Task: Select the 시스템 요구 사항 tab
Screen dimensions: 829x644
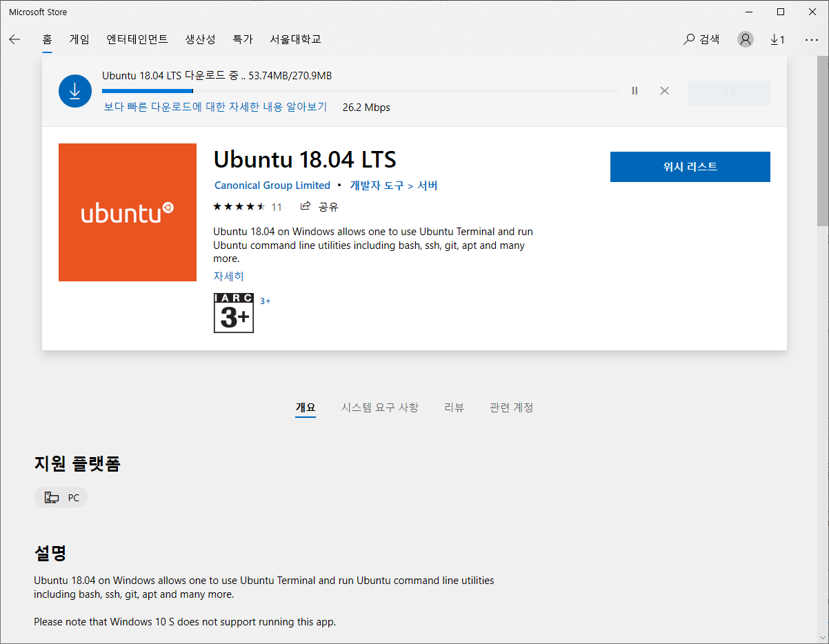Action: click(380, 407)
